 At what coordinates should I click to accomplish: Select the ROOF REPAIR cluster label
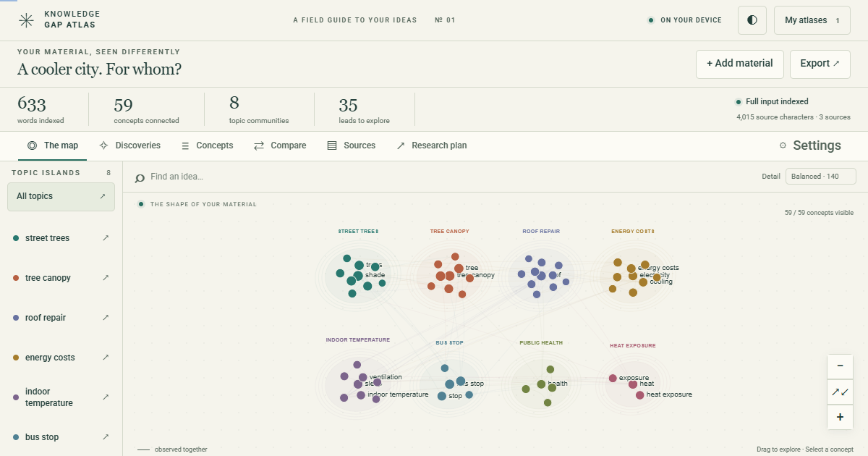pyautogui.click(x=541, y=232)
